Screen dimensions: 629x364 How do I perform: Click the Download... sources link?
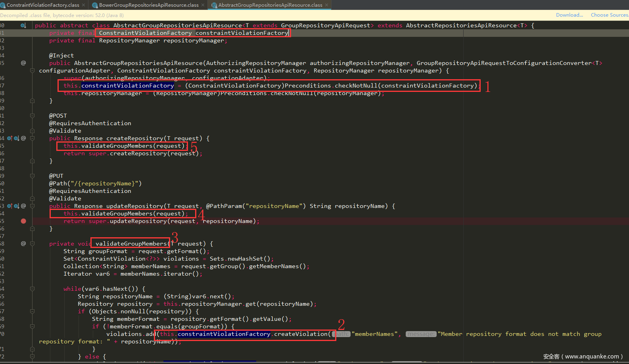pos(570,15)
